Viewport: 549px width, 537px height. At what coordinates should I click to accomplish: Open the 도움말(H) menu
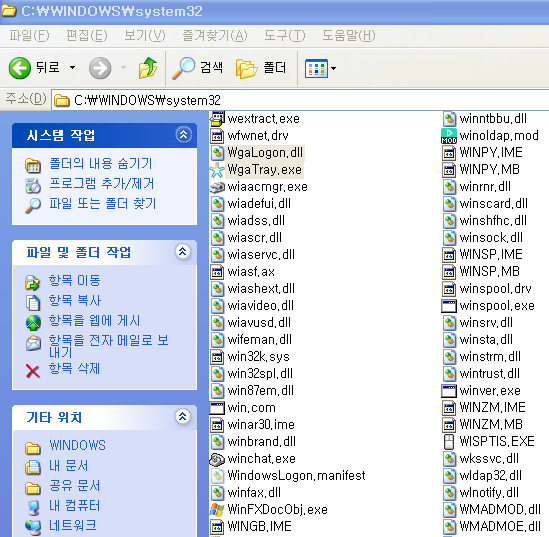point(348,35)
